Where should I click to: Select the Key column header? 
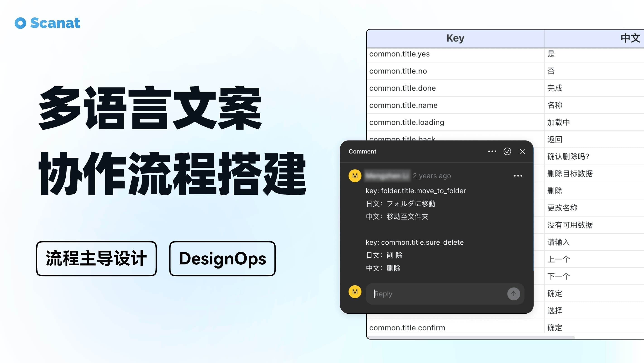pyautogui.click(x=455, y=38)
